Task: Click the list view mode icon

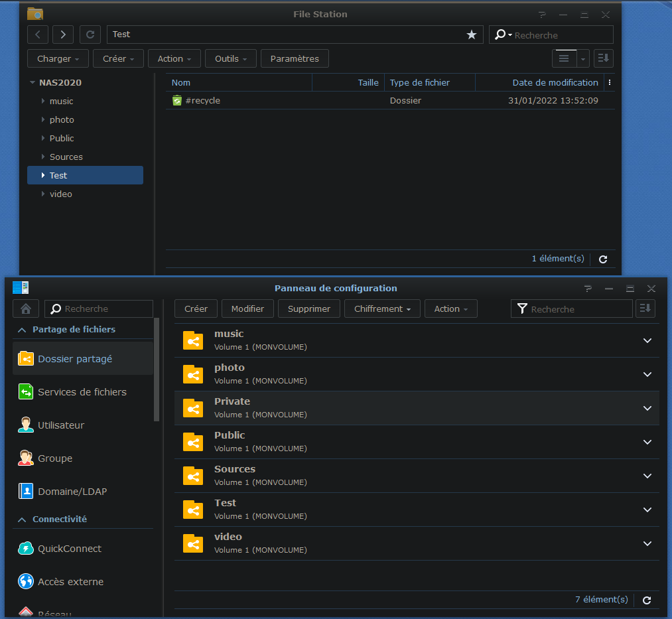Action: (x=564, y=58)
